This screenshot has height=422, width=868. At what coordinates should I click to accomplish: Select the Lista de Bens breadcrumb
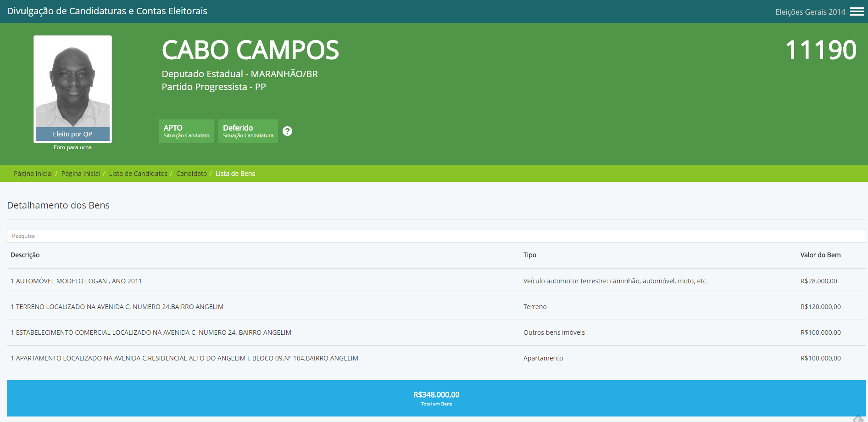(x=235, y=174)
